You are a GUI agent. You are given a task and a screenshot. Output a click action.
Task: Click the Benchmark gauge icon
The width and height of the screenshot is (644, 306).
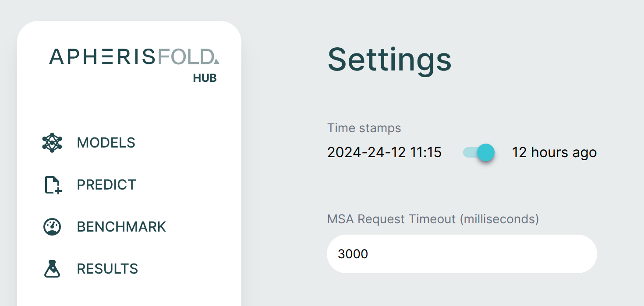[52, 227]
